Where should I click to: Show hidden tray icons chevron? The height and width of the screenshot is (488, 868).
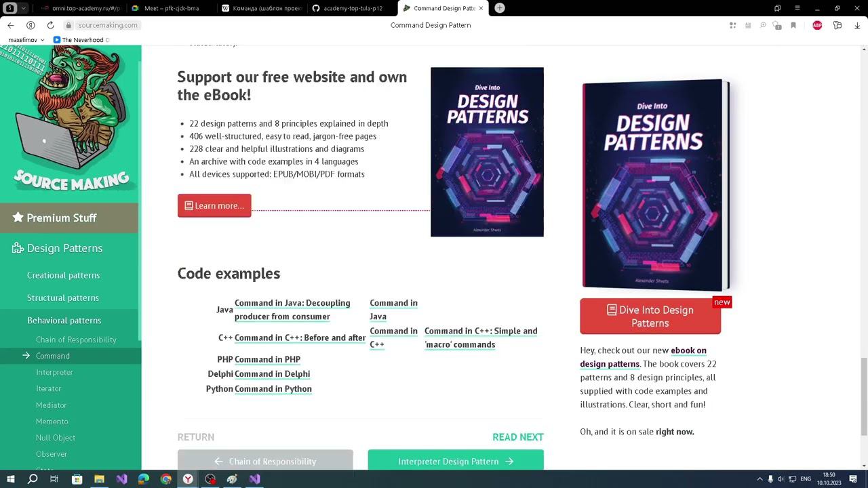click(x=759, y=479)
